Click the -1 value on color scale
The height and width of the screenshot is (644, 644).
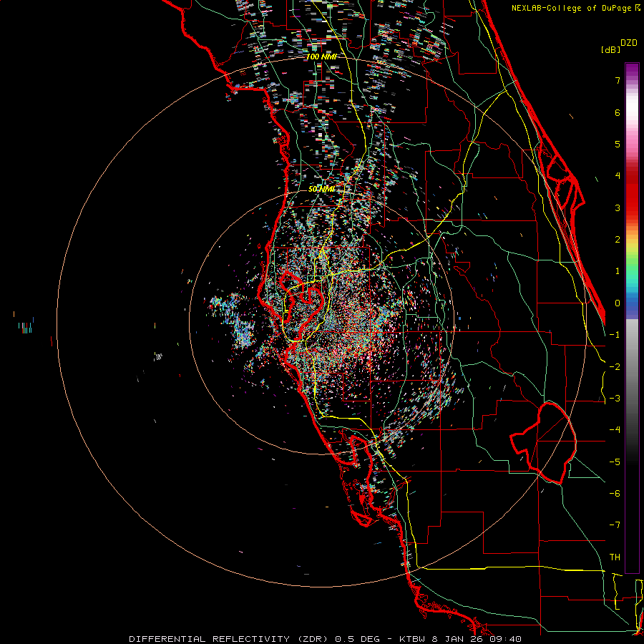point(615,335)
